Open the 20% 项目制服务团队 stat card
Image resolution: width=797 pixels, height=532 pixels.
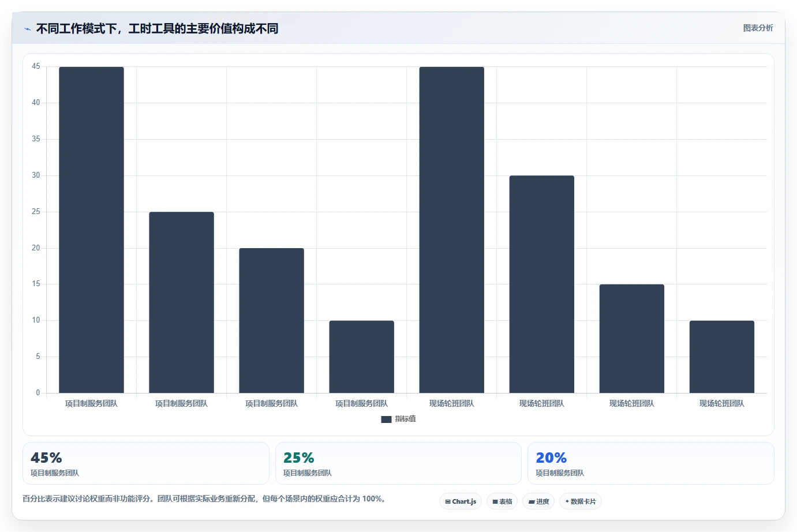point(651,463)
